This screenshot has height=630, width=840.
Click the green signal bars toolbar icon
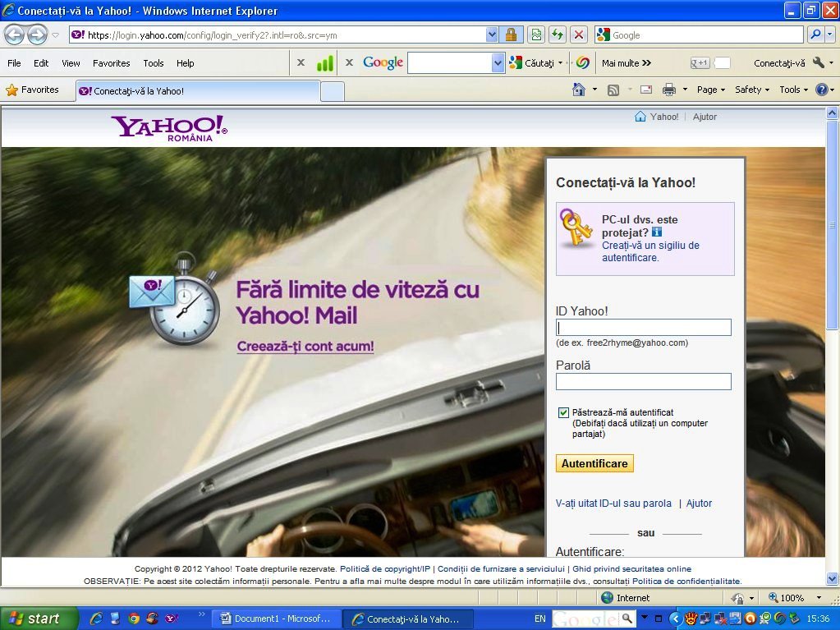click(x=324, y=63)
